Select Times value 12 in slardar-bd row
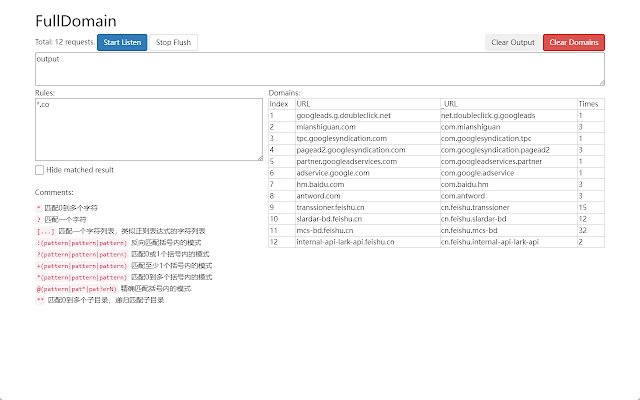 591,219
